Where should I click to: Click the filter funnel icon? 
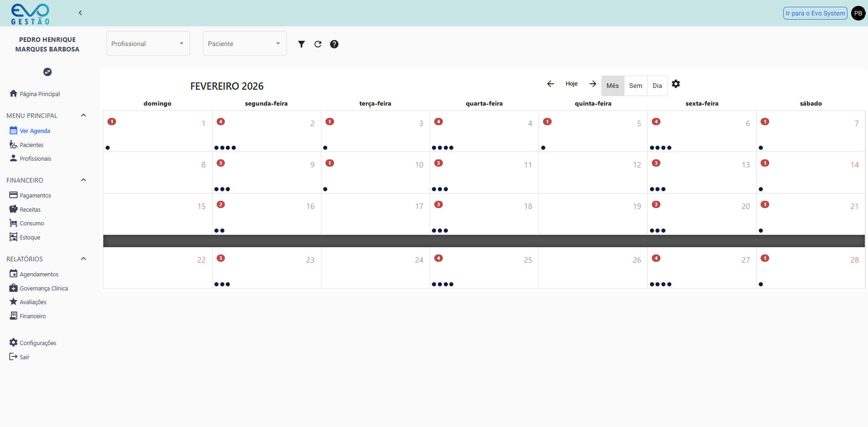coord(301,44)
